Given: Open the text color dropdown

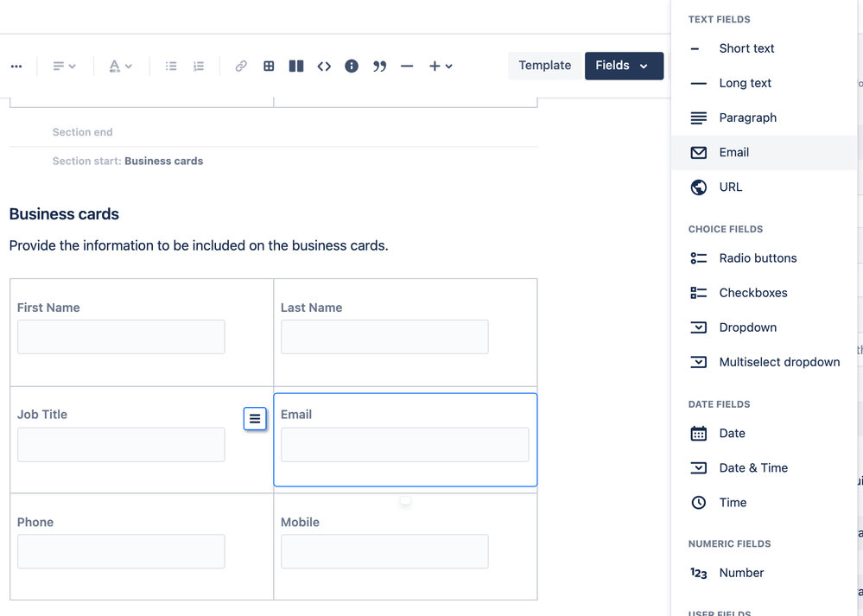Looking at the screenshot, I should point(120,66).
